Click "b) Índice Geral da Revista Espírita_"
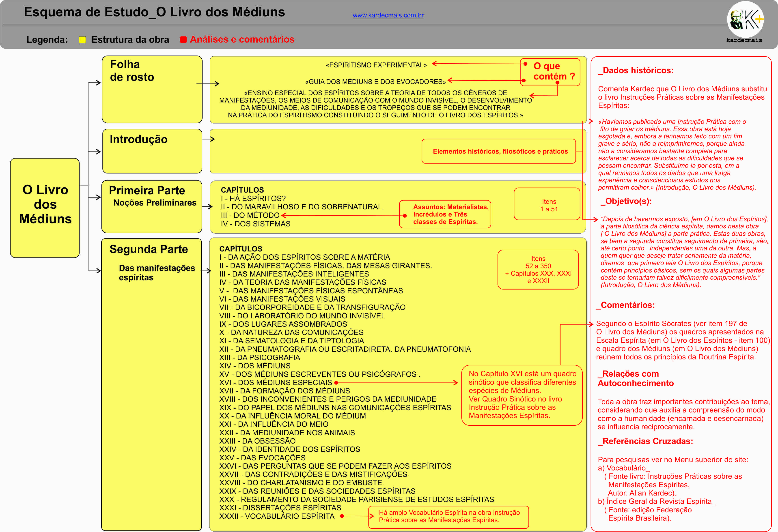This screenshot has height=532, width=778. (657, 501)
